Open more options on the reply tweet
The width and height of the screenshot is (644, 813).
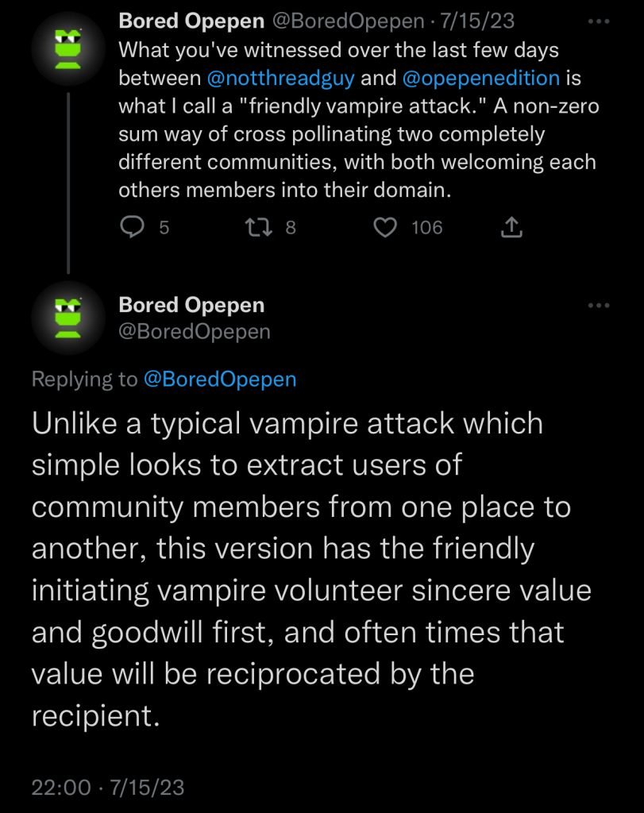(597, 306)
